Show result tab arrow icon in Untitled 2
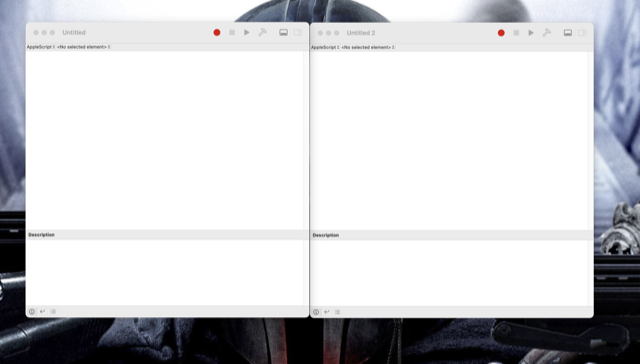 click(327, 312)
